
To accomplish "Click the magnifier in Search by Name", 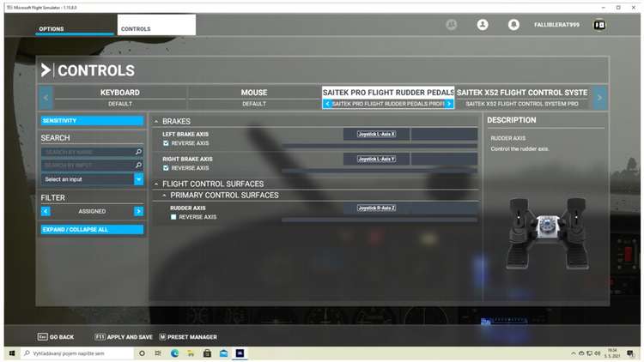I will pos(138,152).
